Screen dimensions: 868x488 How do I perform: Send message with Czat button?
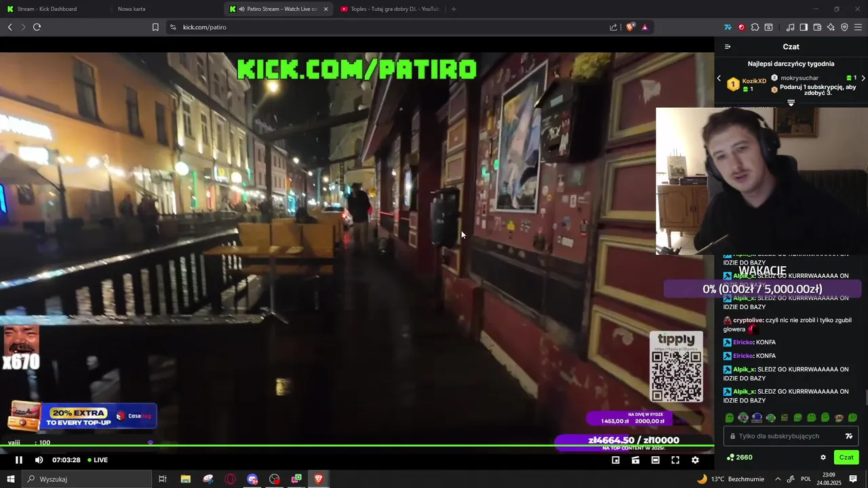coord(846,457)
